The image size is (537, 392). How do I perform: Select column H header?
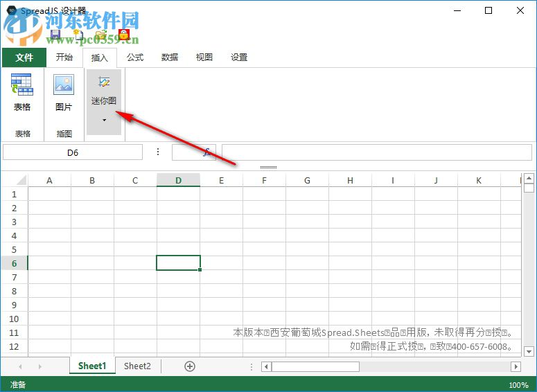tap(350, 181)
